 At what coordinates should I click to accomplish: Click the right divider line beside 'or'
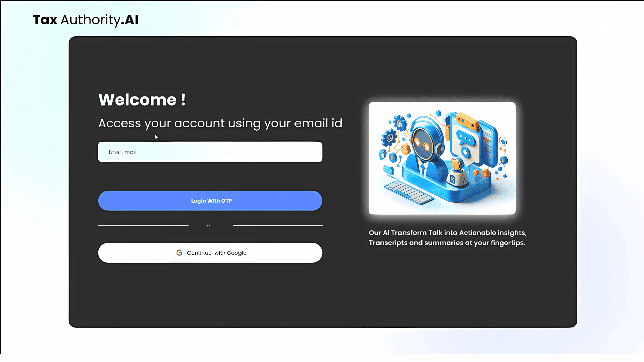pyautogui.click(x=278, y=225)
